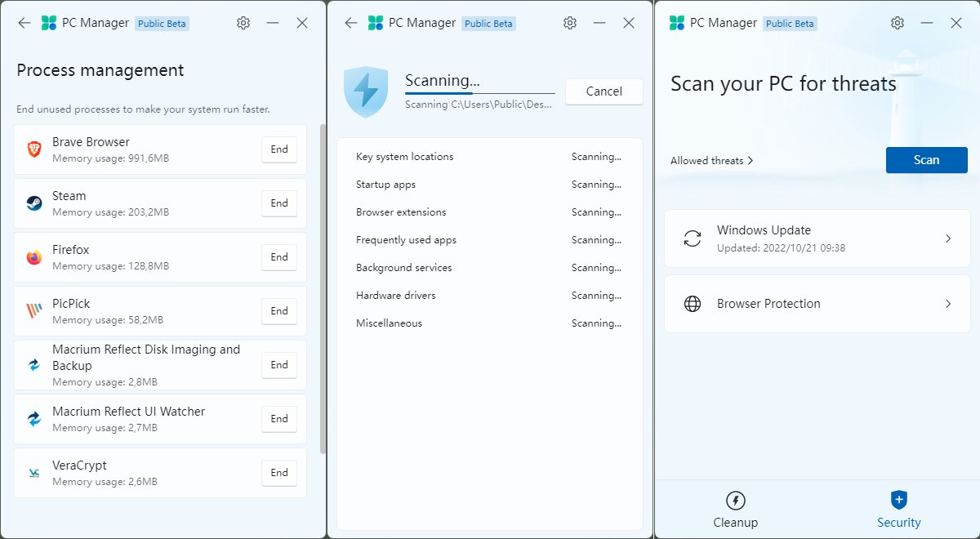Click the 'Miscellaneous' scan row
This screenshot has height=539, width=980.
pyautogui.click(x=490, y=323)
